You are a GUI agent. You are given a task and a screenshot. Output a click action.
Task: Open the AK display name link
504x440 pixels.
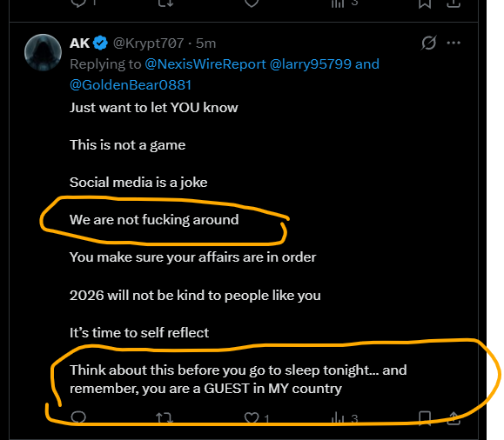click(79, 43)
